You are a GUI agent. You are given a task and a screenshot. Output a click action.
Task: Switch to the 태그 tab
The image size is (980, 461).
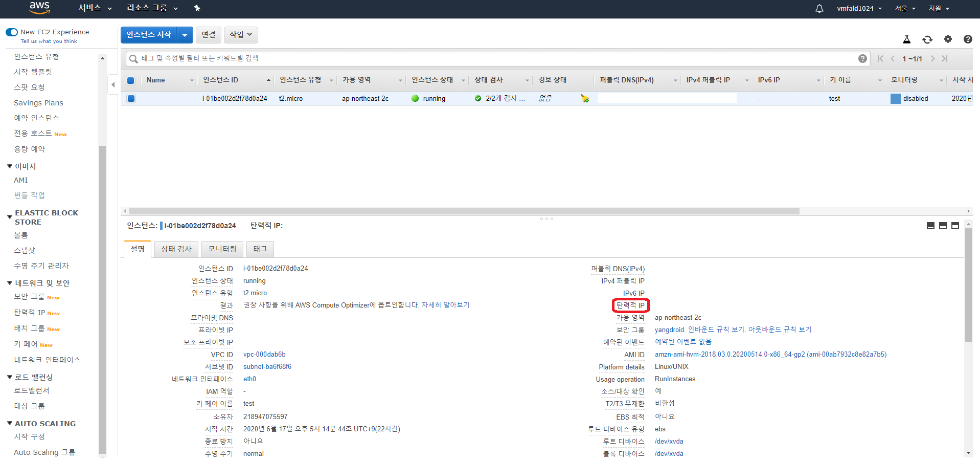point(260,249)
